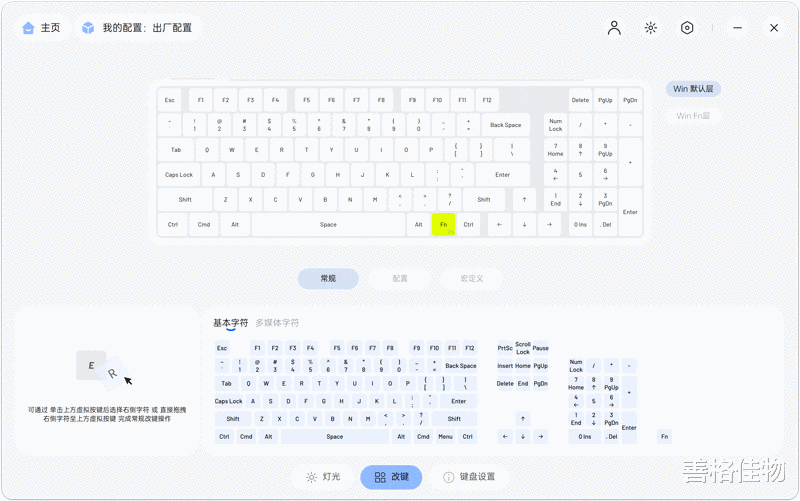Open the hexagon settings icon

[x=687, y=28]
